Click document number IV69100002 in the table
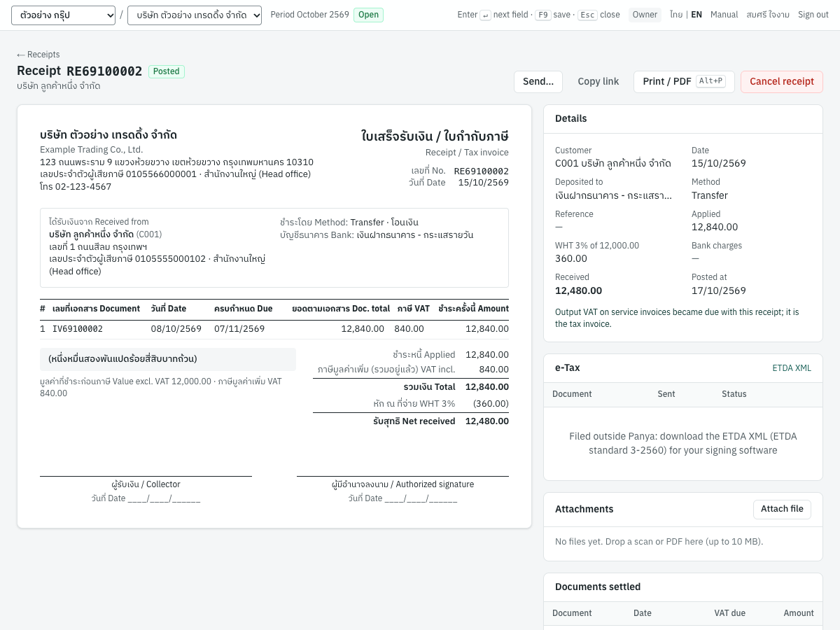Image resolution: width=840 pixels, height=630 pixels. [x=78, y=329]
